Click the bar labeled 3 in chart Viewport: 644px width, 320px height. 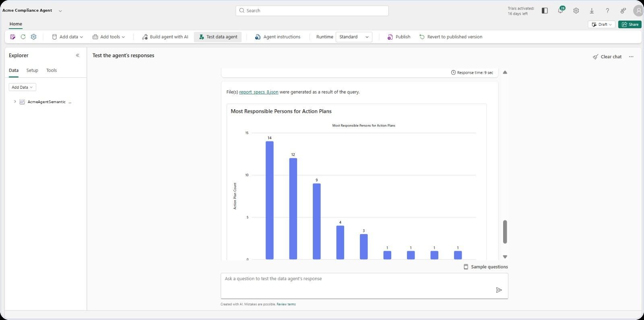(364, 247)
